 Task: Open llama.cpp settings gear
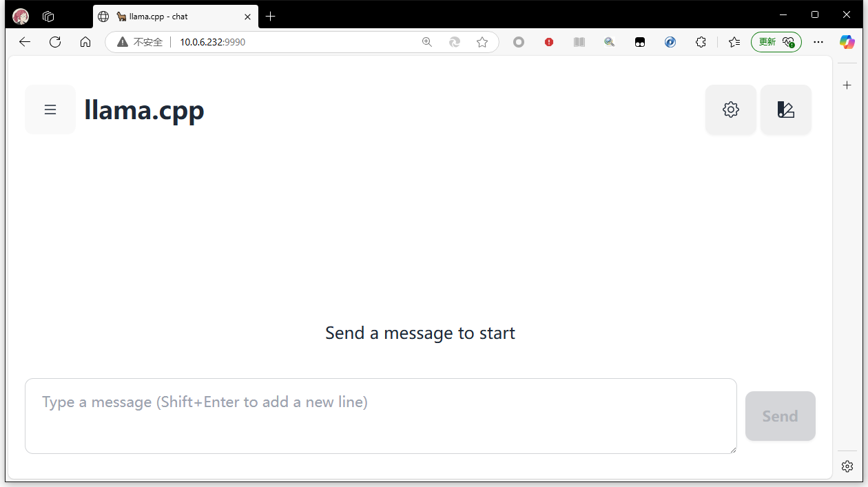tap(731, 110)
